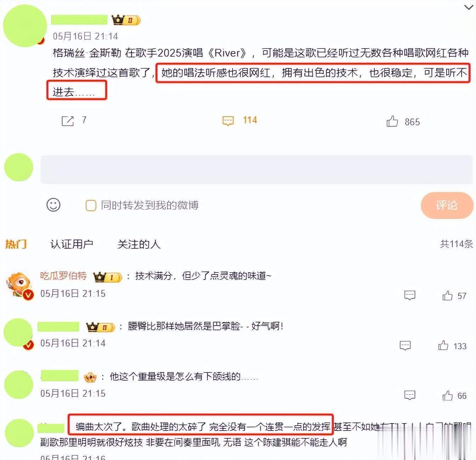Viewport: 476px width, 460px height.
Task: Open the emoji picker smiley icon
Action: click(x=53, y=205)
